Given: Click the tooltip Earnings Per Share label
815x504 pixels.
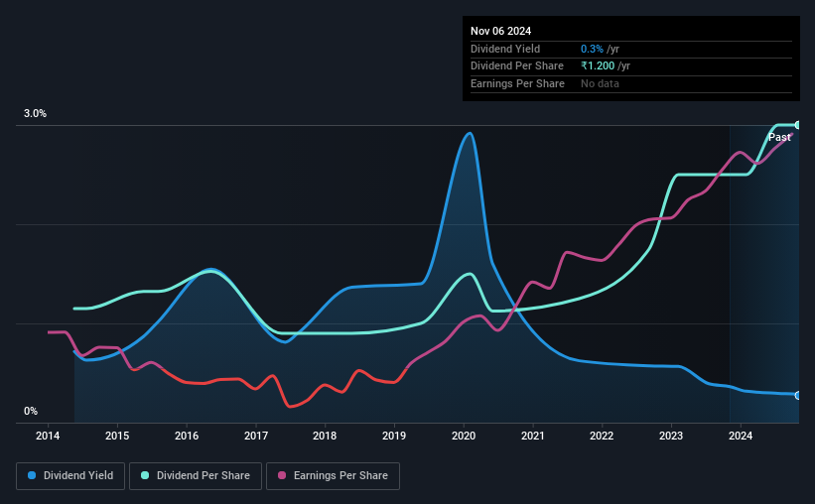Looking at the screenshot, I should [517, 83].
